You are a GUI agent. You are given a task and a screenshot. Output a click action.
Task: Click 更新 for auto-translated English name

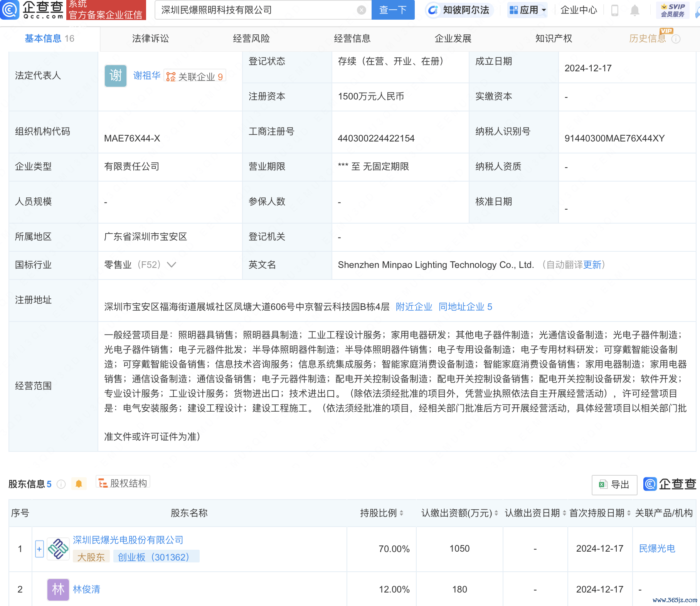tap(592, 265)
